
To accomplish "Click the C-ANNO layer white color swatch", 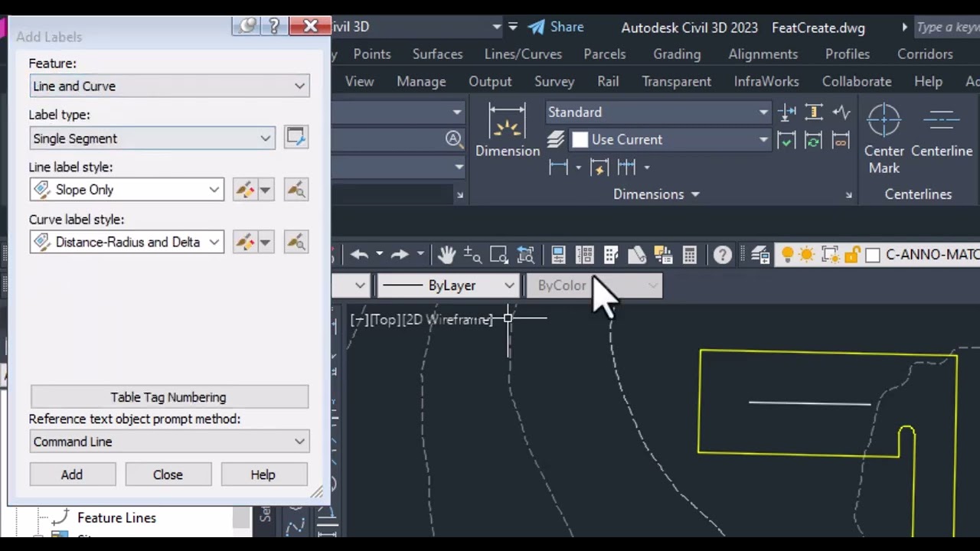I will (873, 256).
